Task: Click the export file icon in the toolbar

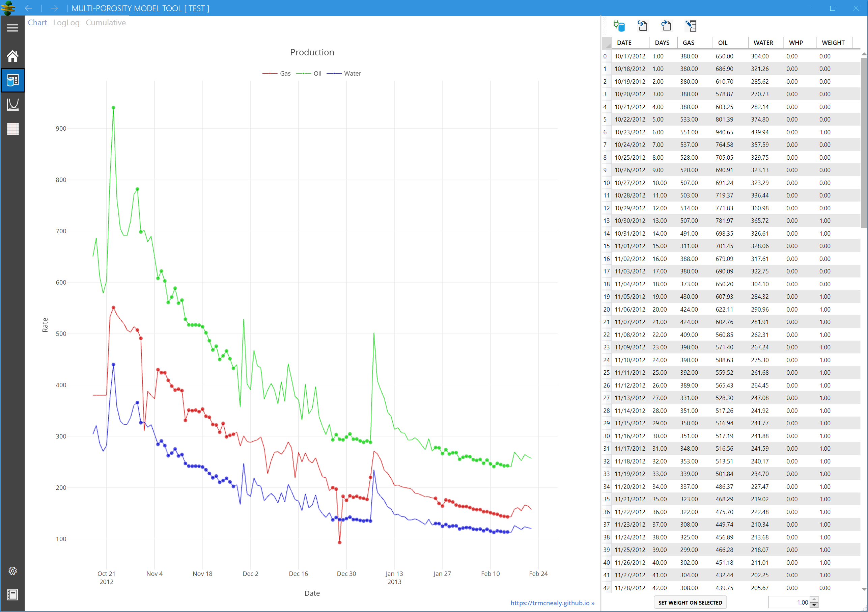Action: click(666, 26)
